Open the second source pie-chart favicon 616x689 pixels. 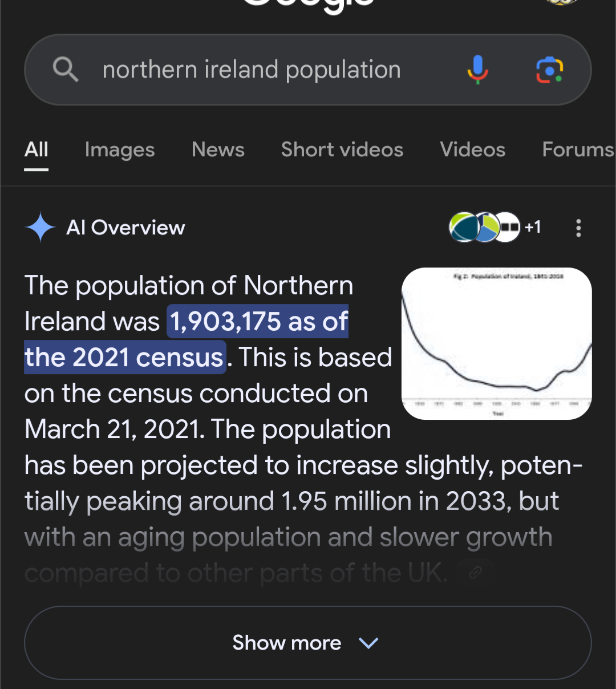click(485, 227)
